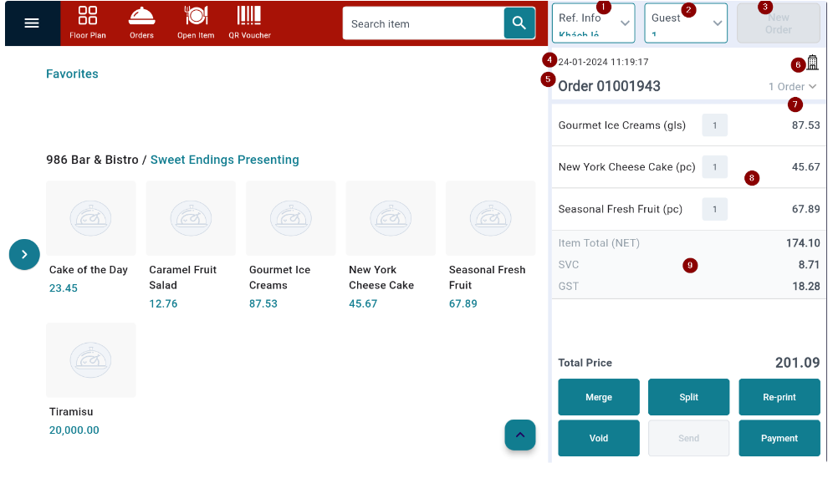Open Sweet Endings Presenting category link
The image size is (833, 504).
[x=224, y=160]
